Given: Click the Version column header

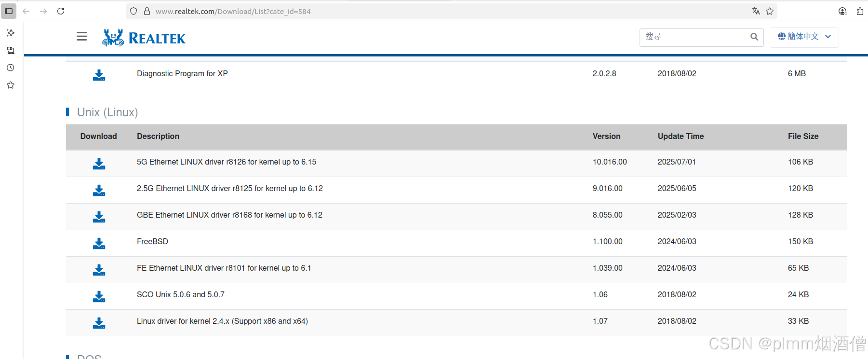Looking at the screenshot, I should tap(606, 137).
